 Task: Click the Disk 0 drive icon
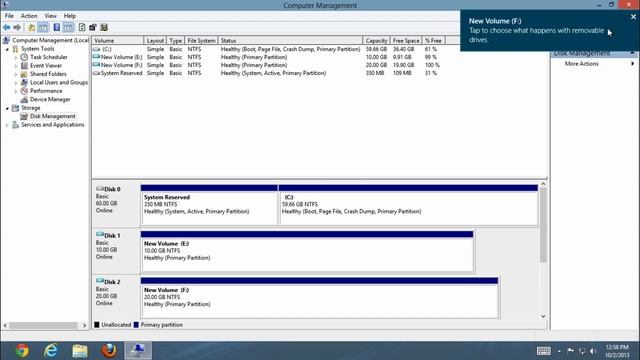tap(100, 189)
